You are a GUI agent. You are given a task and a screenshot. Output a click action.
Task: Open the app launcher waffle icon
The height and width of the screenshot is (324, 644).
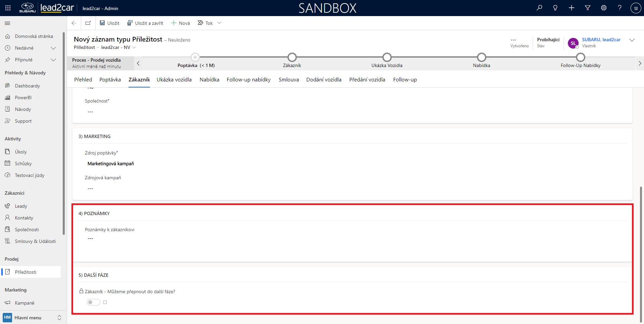click(8, 8)
